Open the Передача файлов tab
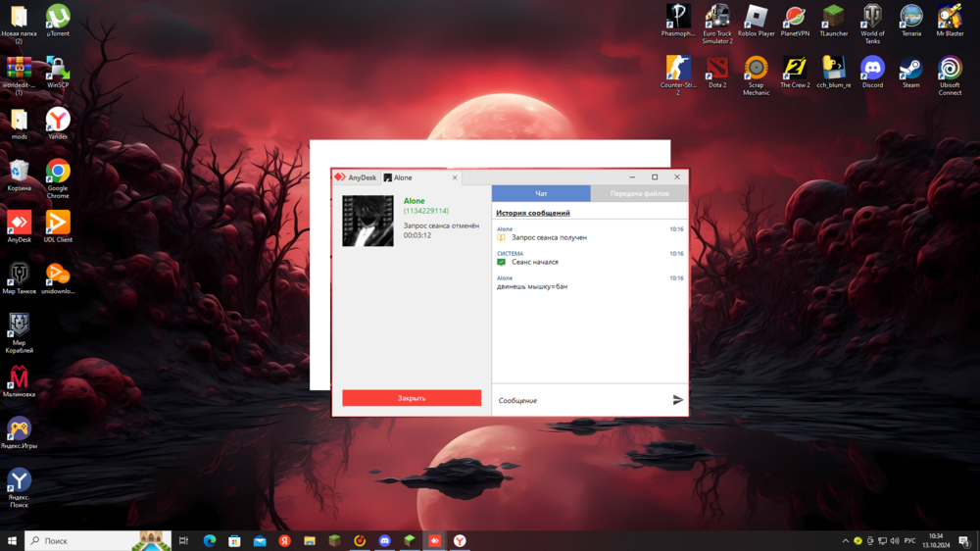 tap(639, 193)
